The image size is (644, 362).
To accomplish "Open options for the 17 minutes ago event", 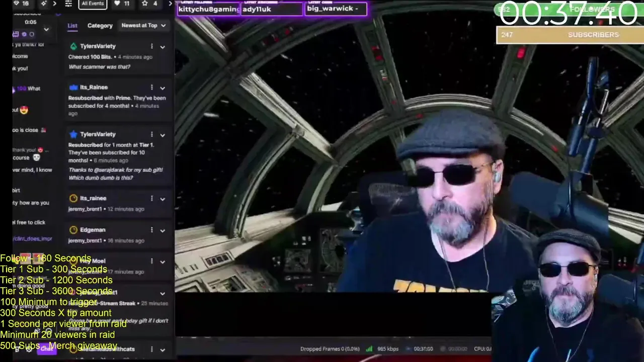I will tap(151, 261).
